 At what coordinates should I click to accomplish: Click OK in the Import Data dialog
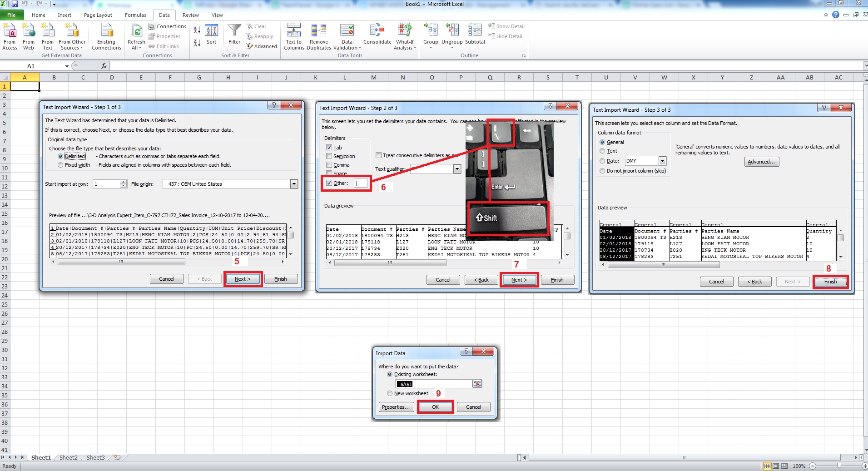[435, 407]
